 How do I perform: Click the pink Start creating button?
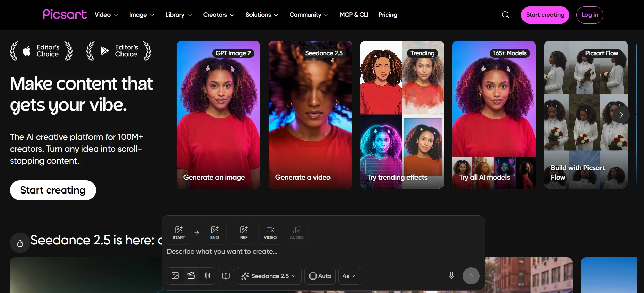point(545,15)
